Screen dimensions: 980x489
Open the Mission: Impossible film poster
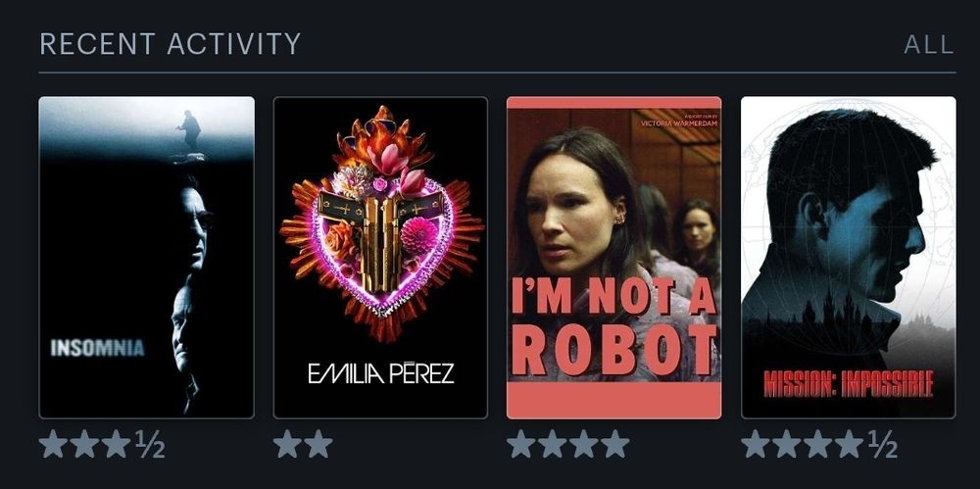tap(848, 257)
